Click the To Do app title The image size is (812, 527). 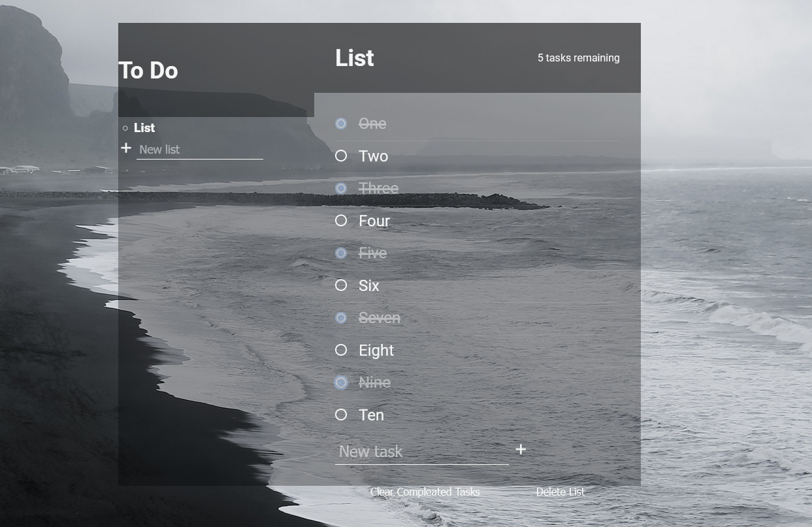click(148, 71)
